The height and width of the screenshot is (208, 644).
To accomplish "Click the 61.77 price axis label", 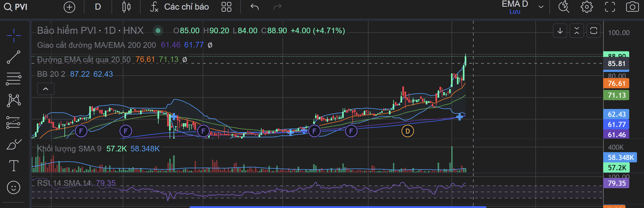I will [616, 125].
